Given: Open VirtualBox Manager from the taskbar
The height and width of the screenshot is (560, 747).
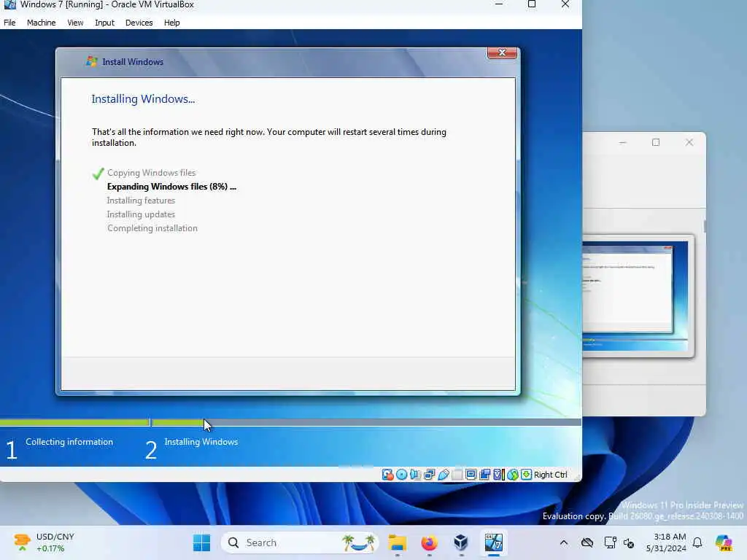Looking at the screenshot, I should click(461, 542).
